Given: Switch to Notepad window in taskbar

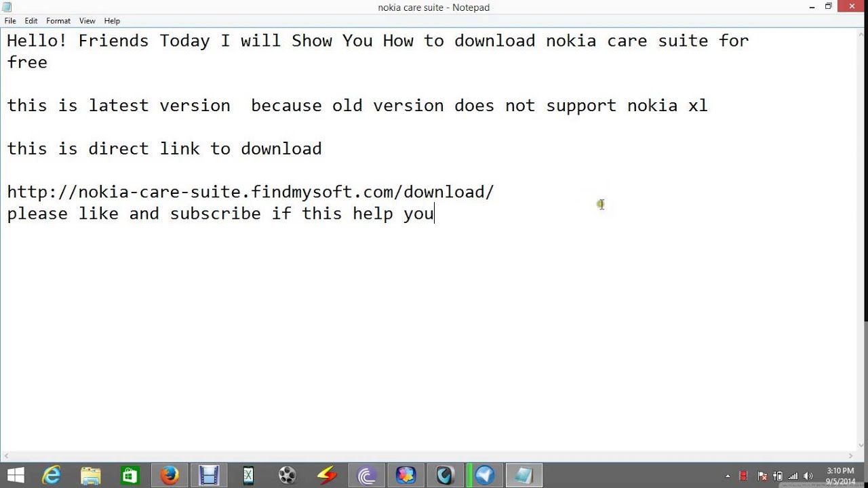Looking at the screenshot, I should click(524, 475).
